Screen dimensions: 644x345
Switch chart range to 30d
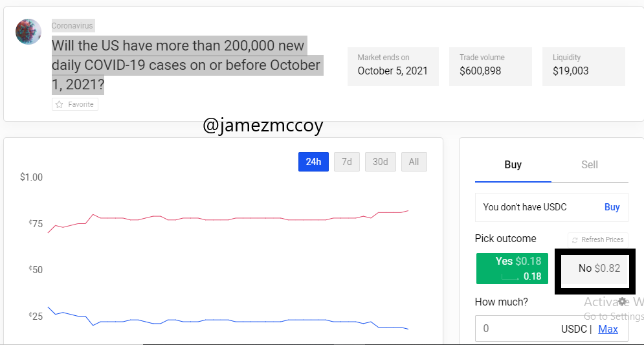tap(381, 162)
